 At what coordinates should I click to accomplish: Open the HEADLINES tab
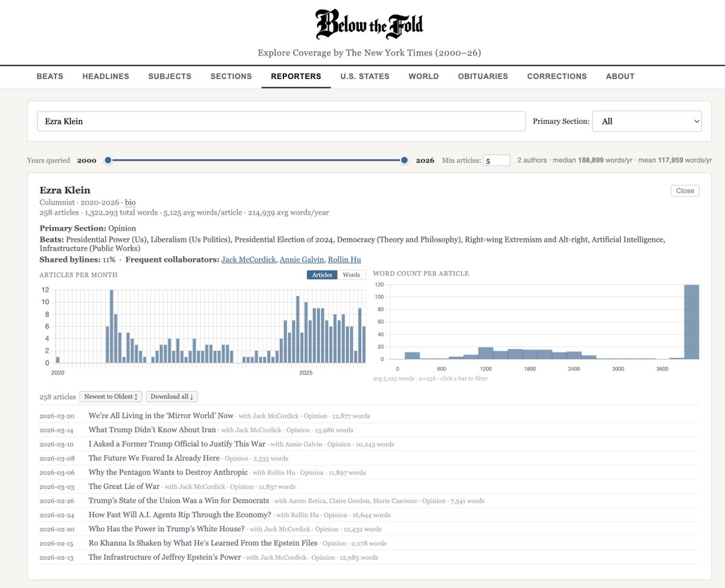tap(106, 76)
